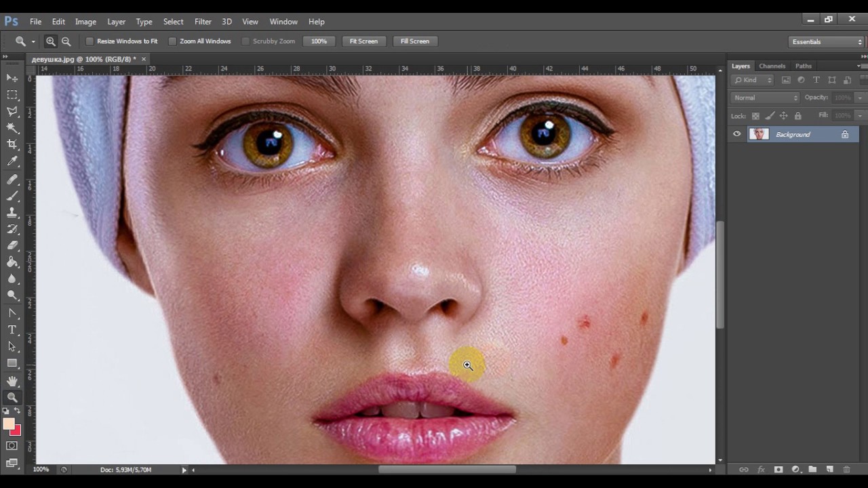Click the add layer mask icon
This screenshot has width=868, height=488.
coord(778,469)
